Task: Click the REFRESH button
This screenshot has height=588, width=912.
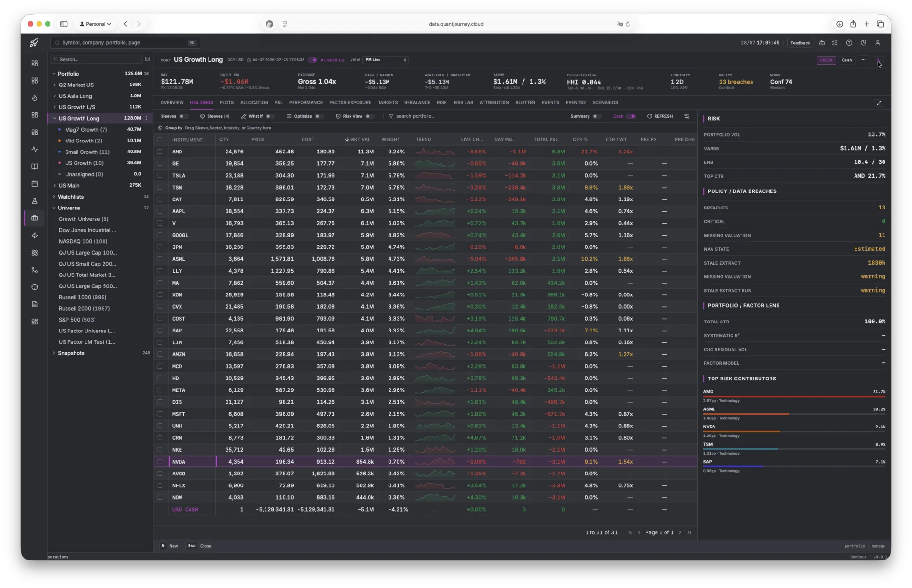Action: 660,116
